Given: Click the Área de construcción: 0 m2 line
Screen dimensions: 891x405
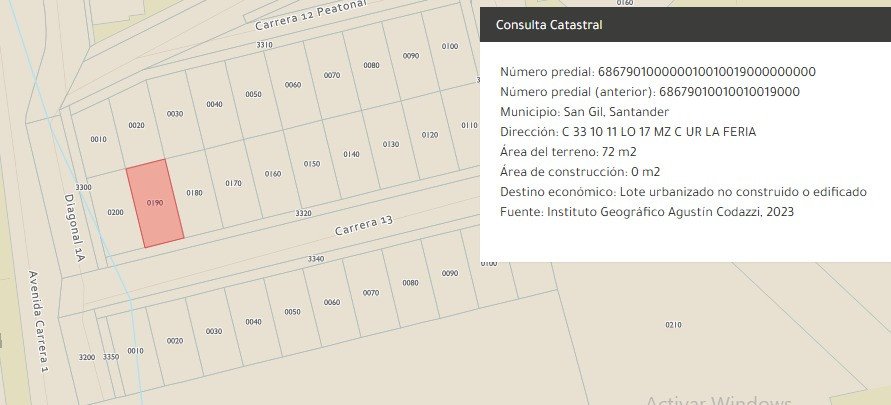Looking at the screenshot, I should 580,172.
